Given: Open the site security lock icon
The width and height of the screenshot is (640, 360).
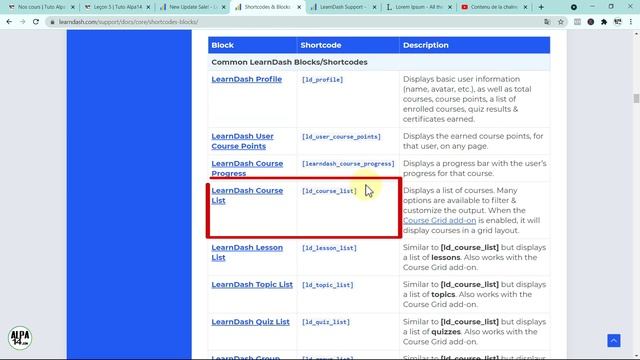Looking at the screenshot, I should coord(52,22).
